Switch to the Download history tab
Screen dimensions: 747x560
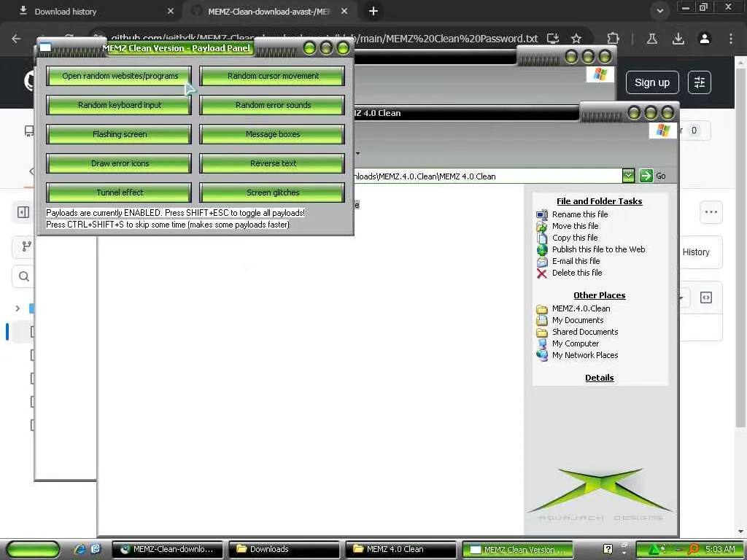65,12
